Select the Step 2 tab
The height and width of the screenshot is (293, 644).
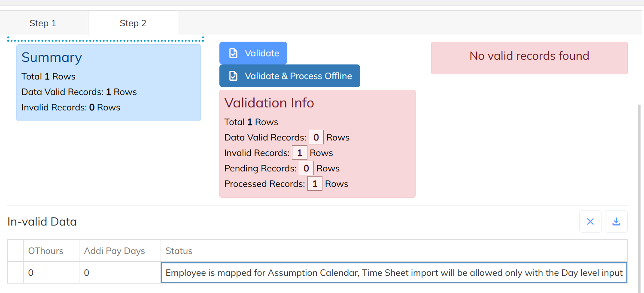[133, 23]
